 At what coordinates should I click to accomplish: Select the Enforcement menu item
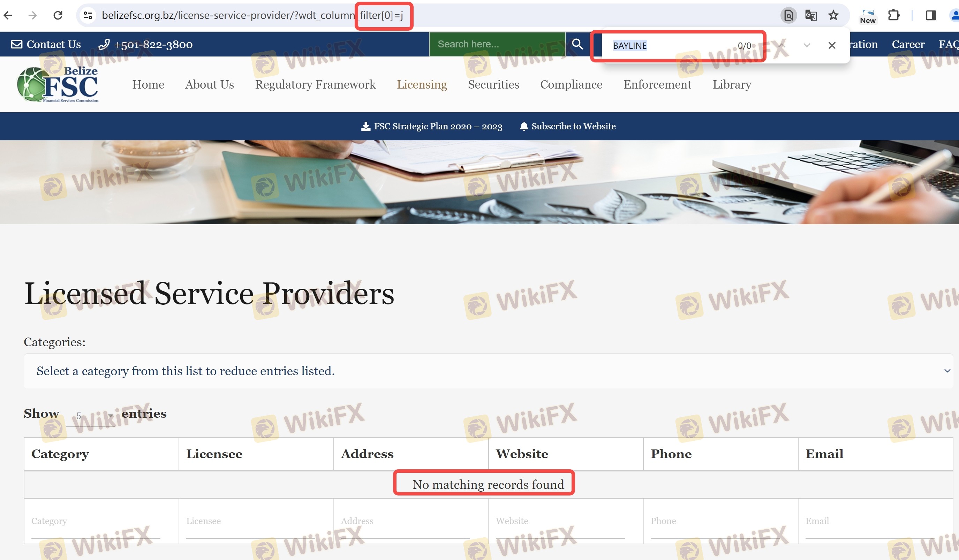pos(657,84)
